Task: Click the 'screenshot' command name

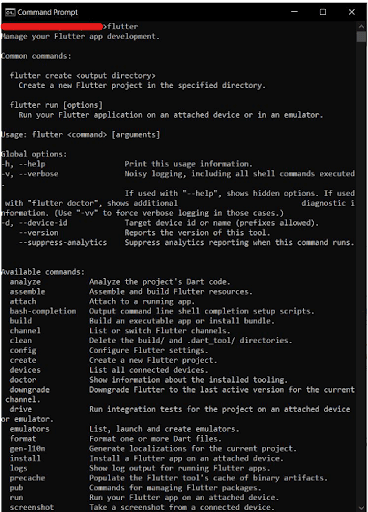Action: click(32, 507)
